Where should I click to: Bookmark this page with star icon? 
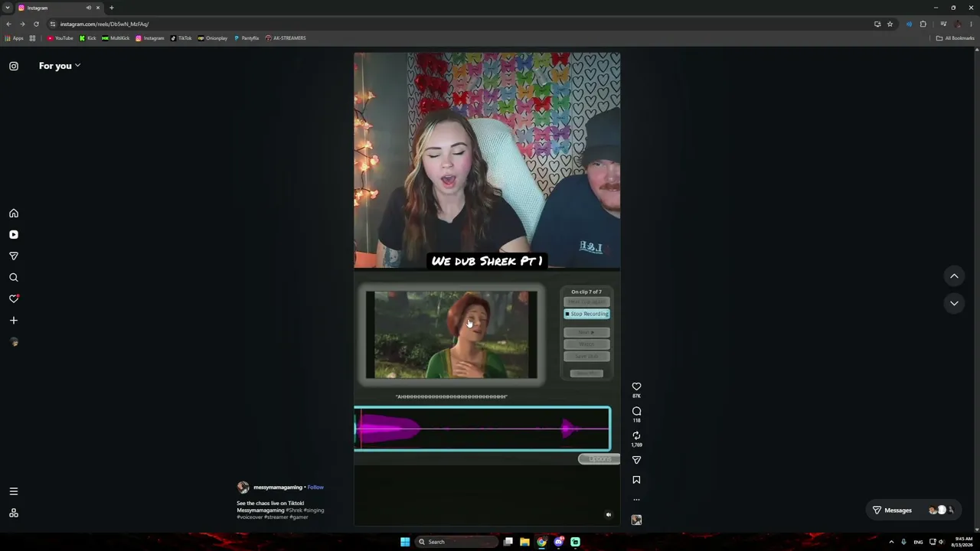[890, 24]
